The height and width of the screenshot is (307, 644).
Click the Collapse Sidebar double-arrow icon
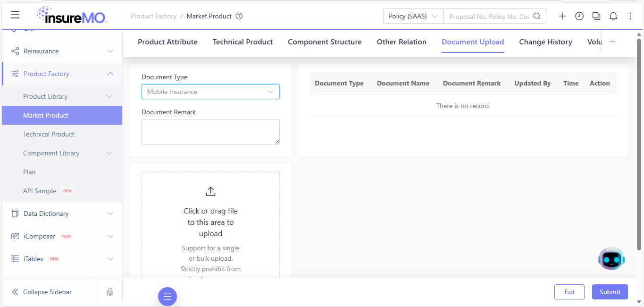pos(15,292)
